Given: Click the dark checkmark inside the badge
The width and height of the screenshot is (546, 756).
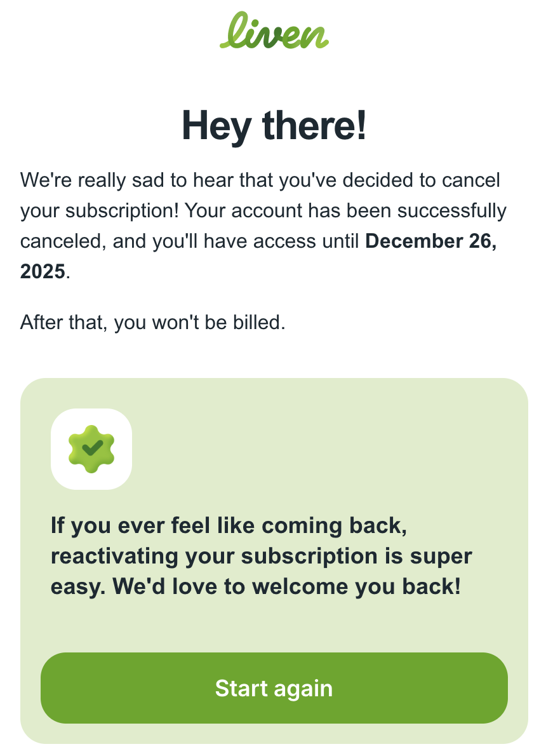Looking at the screenshot, I should click(x=91, y=448).
